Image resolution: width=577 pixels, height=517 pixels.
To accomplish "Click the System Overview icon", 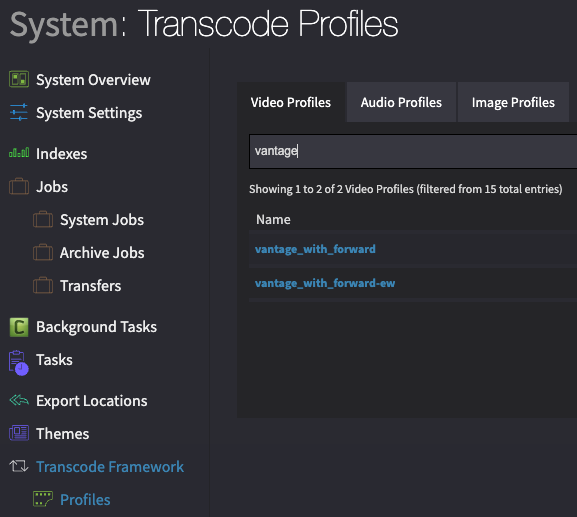I will 19,79.
